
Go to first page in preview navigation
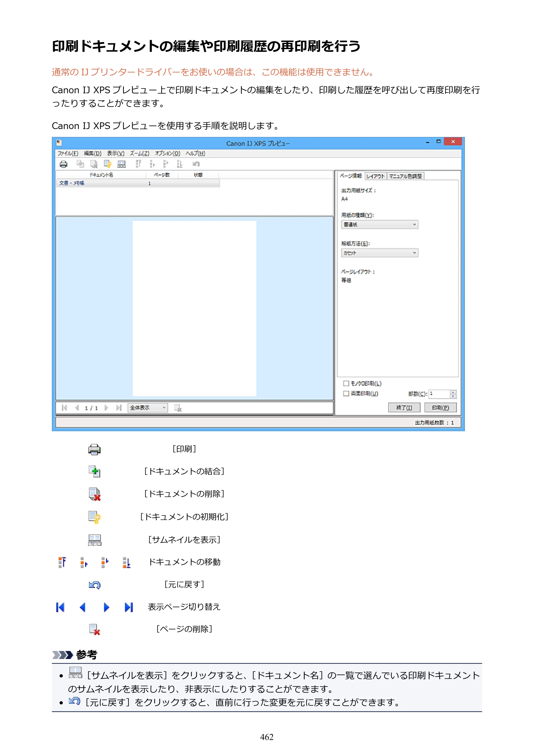tap(65, 408)
